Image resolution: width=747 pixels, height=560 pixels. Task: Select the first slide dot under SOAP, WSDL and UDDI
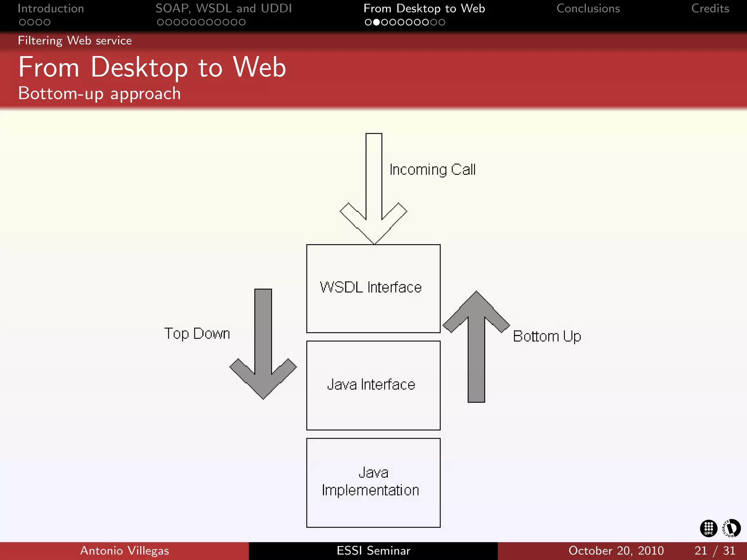coord(161,22)
